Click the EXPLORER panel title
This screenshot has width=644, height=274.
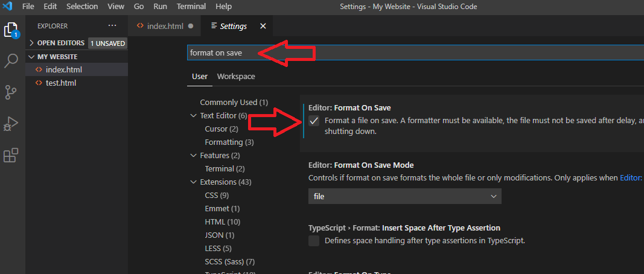(53, 26)
